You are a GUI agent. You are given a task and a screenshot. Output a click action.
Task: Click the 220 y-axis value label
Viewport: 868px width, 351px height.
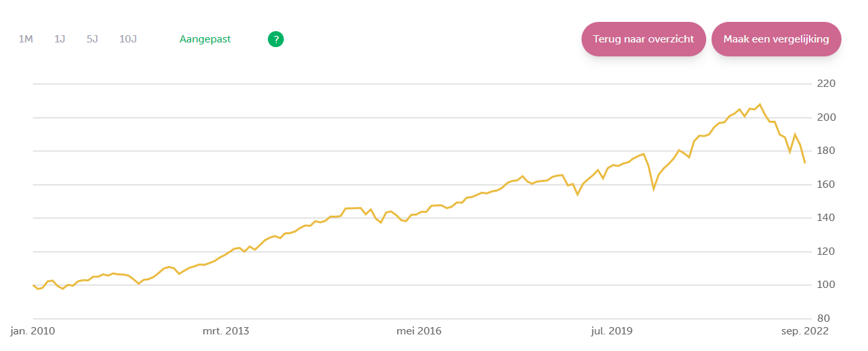pos(826,84)
